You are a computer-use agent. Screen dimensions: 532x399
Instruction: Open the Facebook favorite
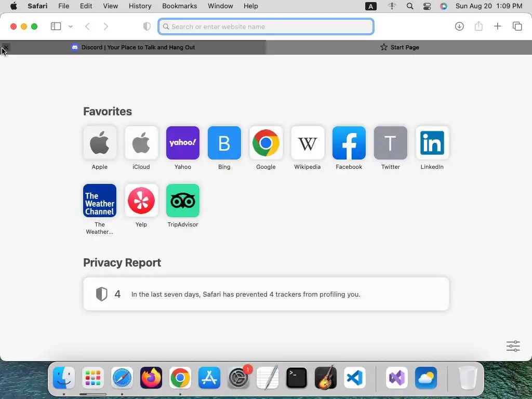click(x=349, y=143)
